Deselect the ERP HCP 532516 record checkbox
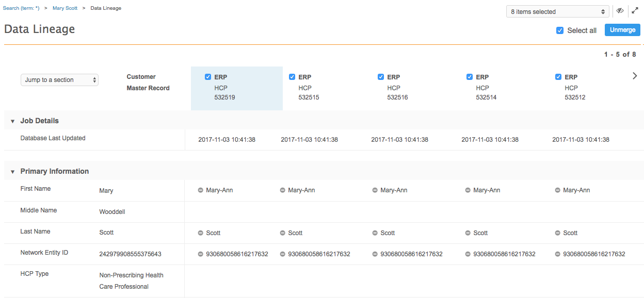 [381, 77]
